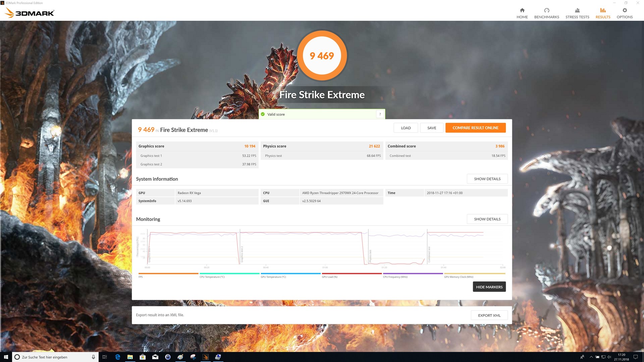Open the People icon in system tray
The image size is (644, 362).
582,357
